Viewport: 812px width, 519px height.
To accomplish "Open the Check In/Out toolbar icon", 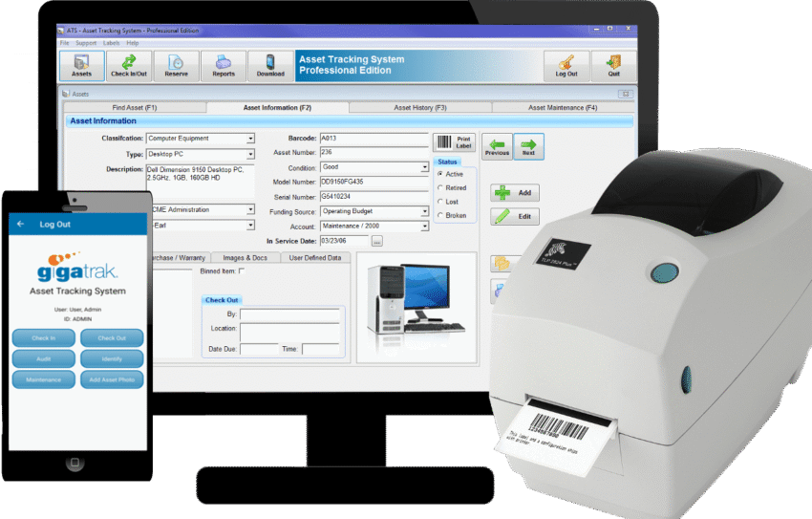I will click(x=128, y=65).
